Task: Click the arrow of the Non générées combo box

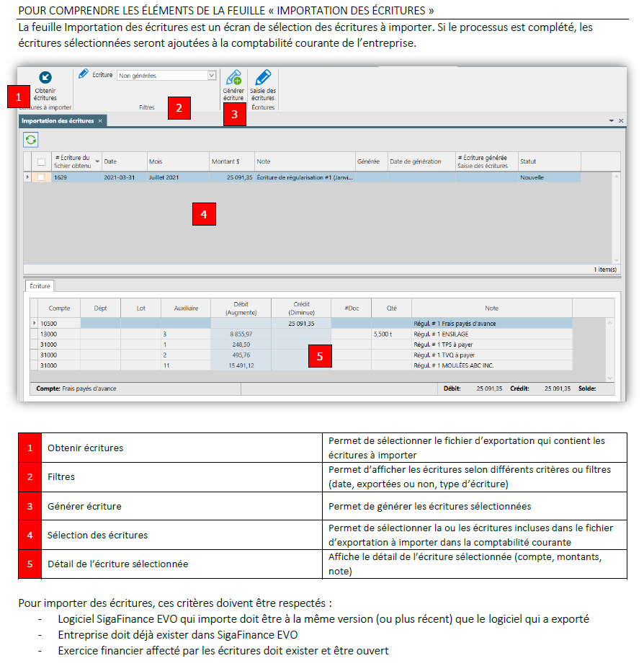Action: coord(211,76)
